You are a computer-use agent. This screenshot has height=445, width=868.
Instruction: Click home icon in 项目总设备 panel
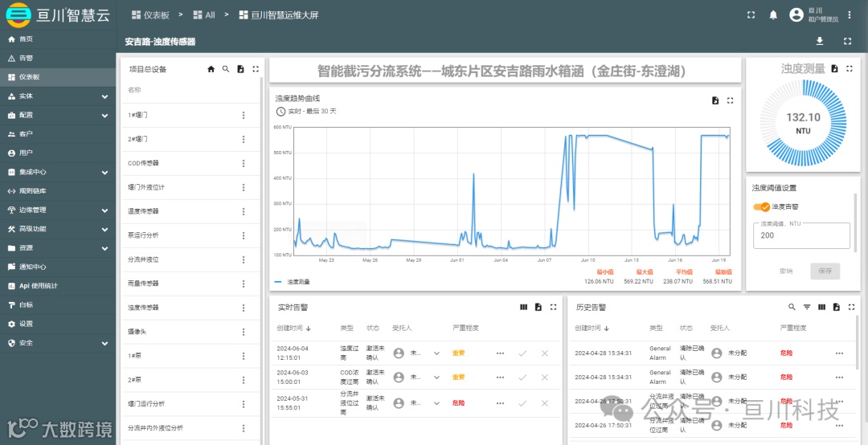[211, 69]
